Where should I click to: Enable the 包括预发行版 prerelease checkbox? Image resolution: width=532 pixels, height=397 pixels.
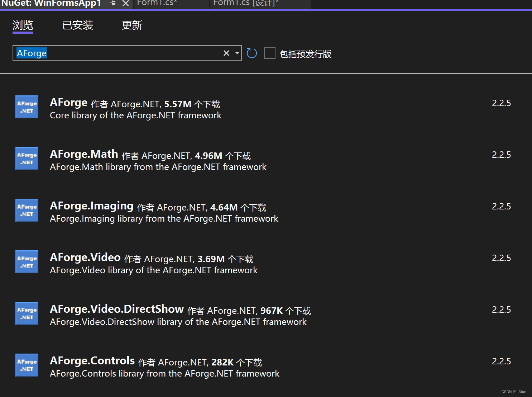(270, 53)
